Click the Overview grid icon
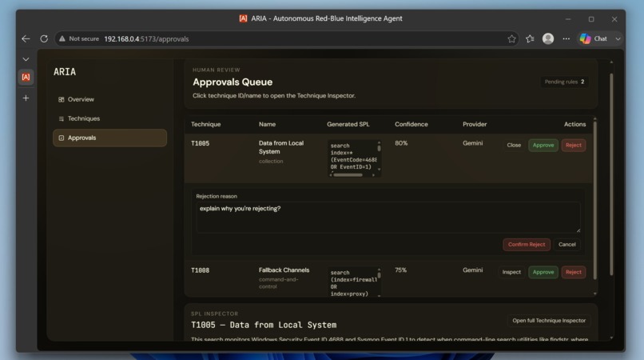This screenshot has height=360, width=644. pos(62,99)
